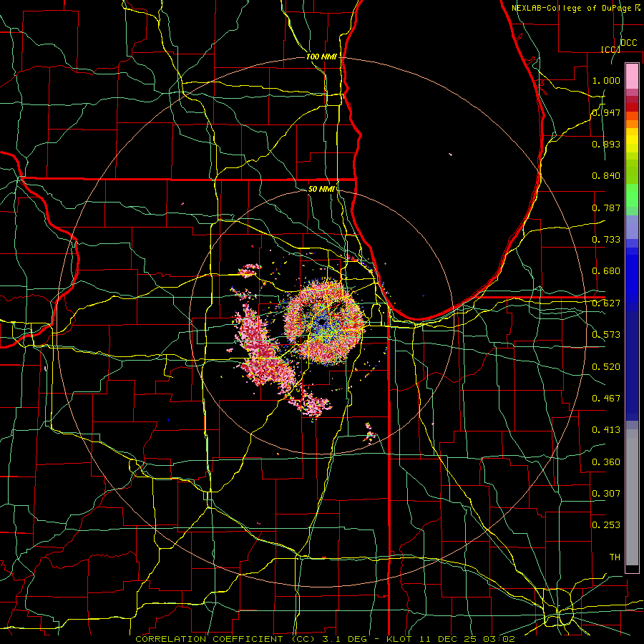Select the 0.413 legend value
644x644 pixels.
point(606,430)
